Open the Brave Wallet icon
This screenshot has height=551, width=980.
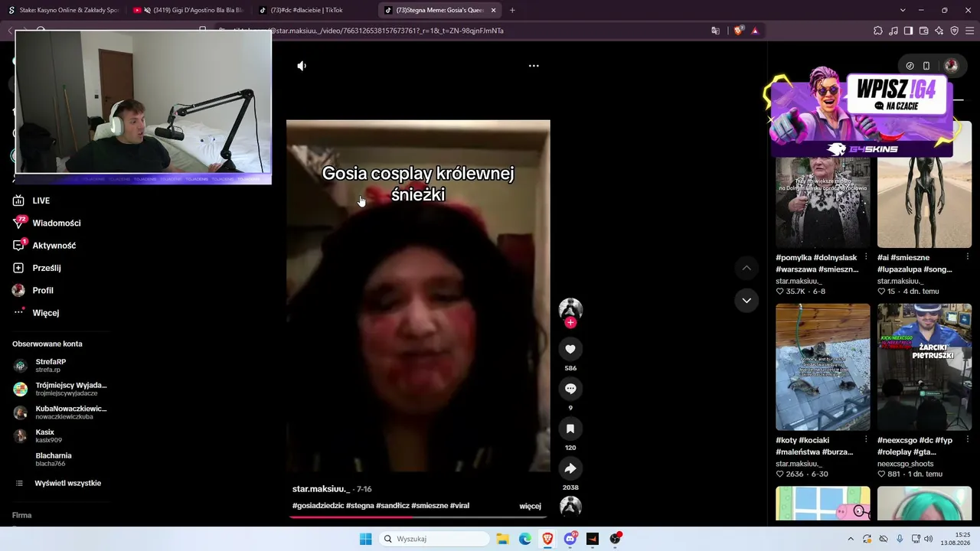924,31
